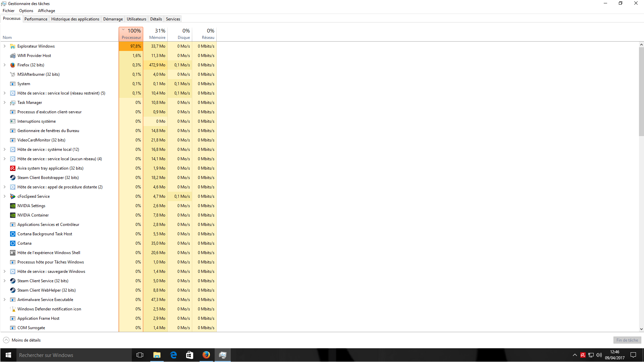
Task: Sort by the Nom column header
Action: (59, 34)
